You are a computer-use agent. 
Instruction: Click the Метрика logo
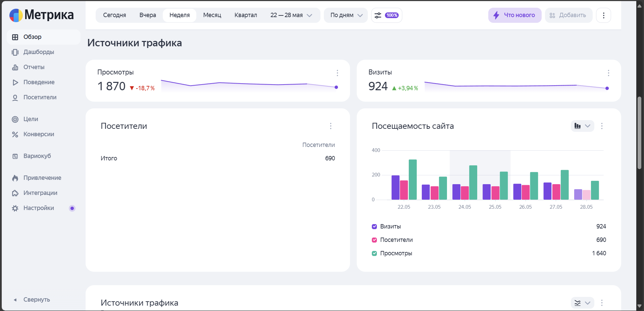click(x=41, y=15)
